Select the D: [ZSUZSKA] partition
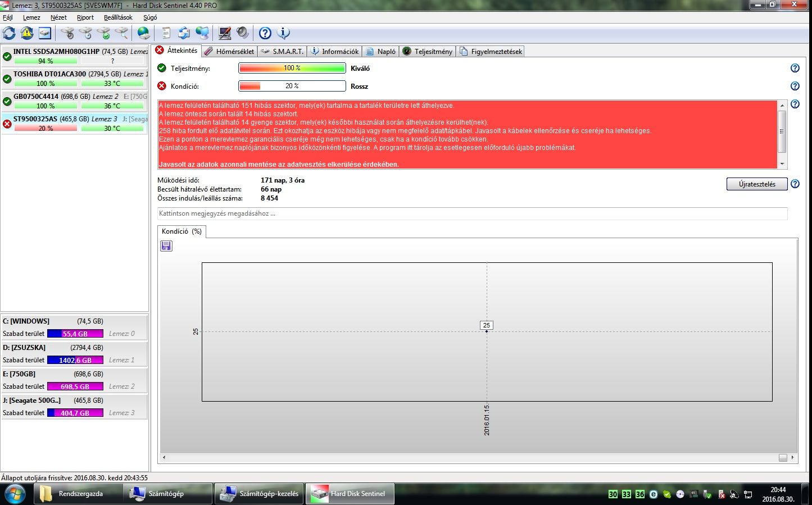 74,353
